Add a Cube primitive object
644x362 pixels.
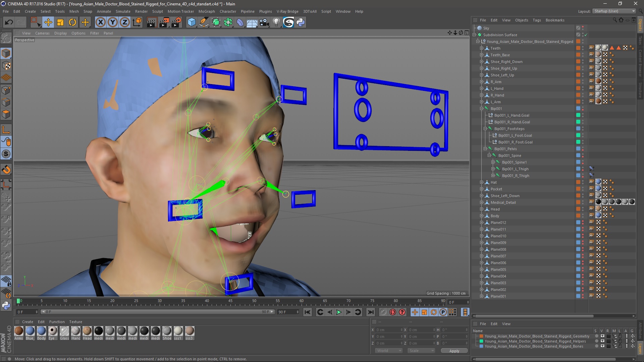point(192,22)
